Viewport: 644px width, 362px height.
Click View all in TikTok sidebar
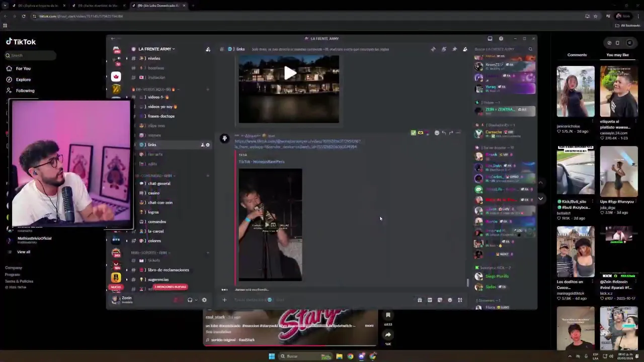[x=24, y=252]
